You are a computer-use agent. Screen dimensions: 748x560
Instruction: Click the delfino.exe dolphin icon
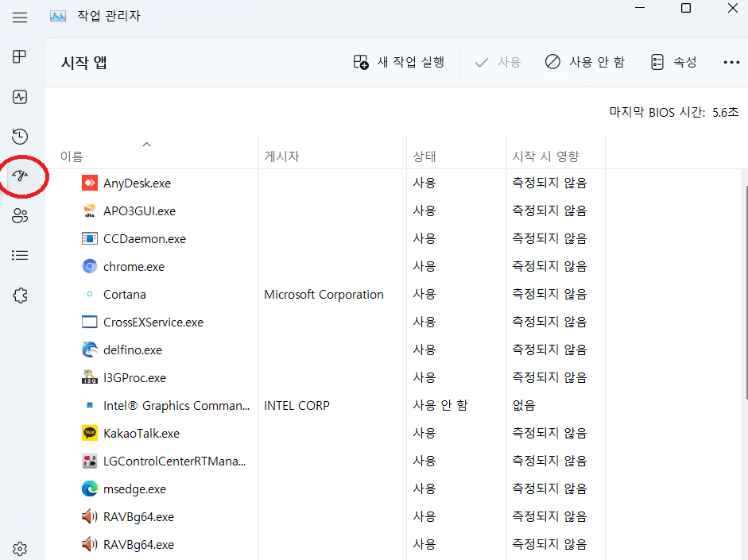[x=90, y=350]
